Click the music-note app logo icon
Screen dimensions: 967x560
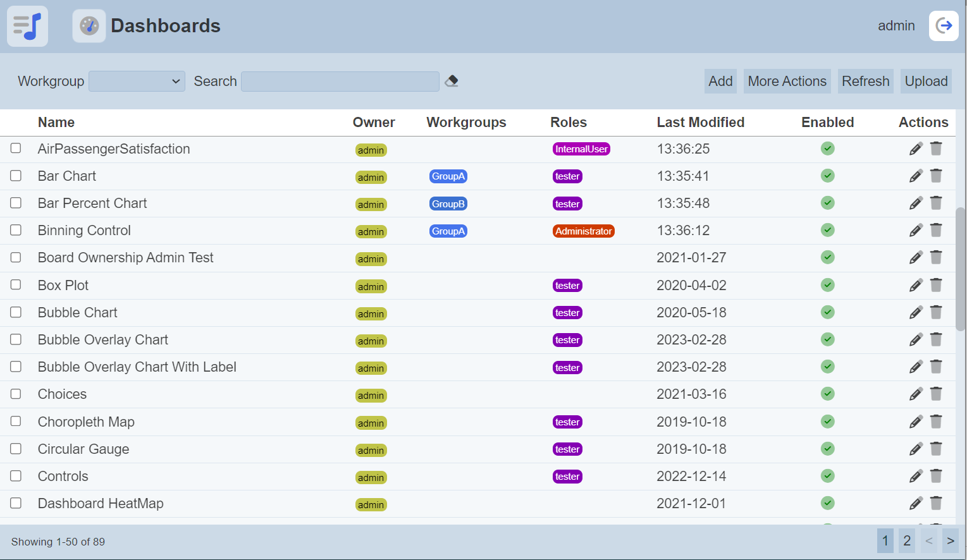tap(27, 26)
